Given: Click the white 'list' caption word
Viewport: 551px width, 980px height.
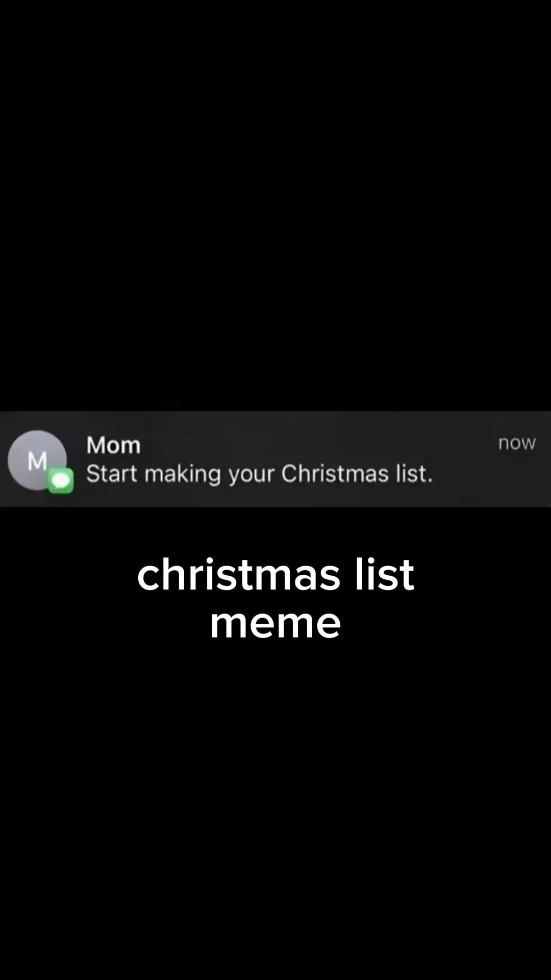Looking at the screenshot, I should point(385,574).
